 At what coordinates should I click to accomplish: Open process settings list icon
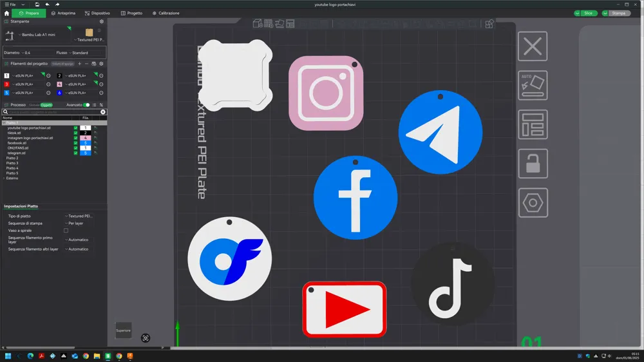point(95,105)
